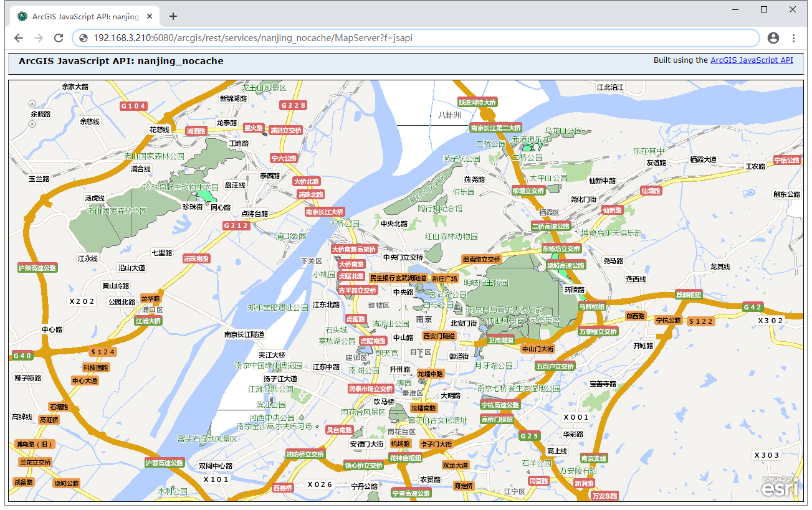812x510 pixels.
Task: Open the Chrome profile avatar
Action: click(x=773, y=38)
